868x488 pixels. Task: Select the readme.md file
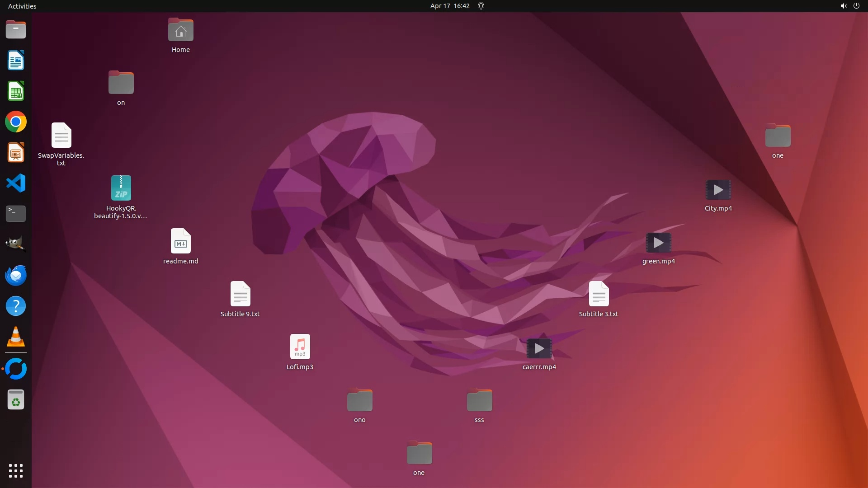(x=180, y=241)
